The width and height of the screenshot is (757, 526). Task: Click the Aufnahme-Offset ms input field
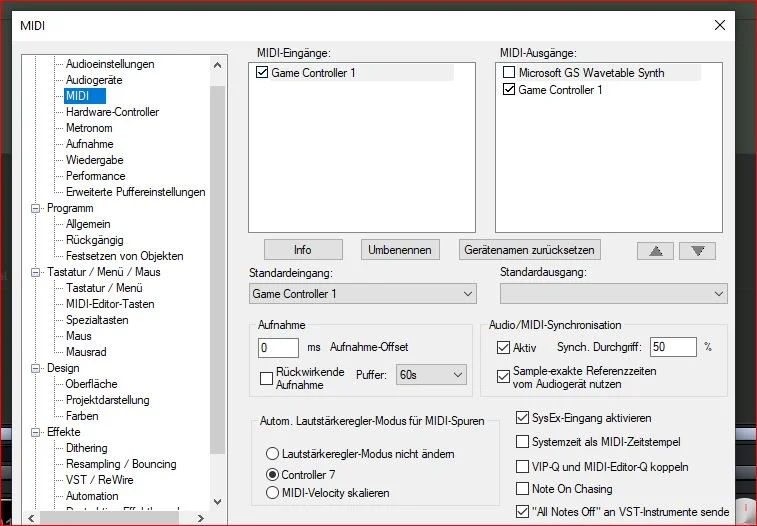(278, 347)
